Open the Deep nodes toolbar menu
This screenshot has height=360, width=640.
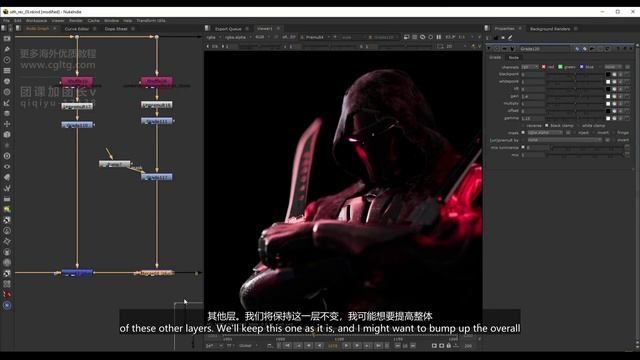click(7, 156)
